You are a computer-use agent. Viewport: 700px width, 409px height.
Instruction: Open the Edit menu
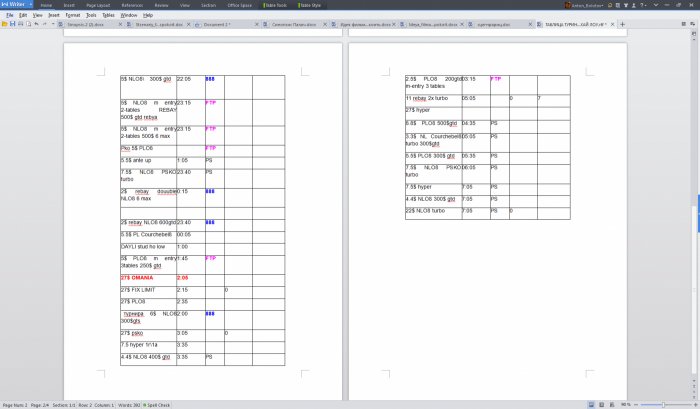tap(23, 15)
